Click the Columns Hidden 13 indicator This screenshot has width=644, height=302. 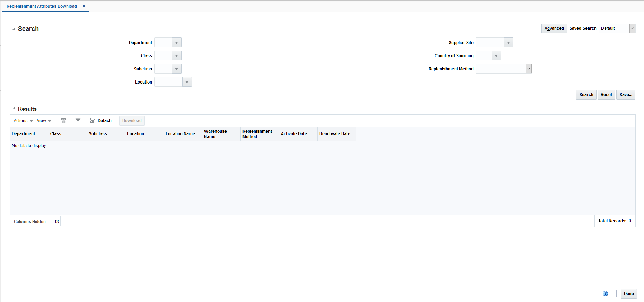coord(36,222)
